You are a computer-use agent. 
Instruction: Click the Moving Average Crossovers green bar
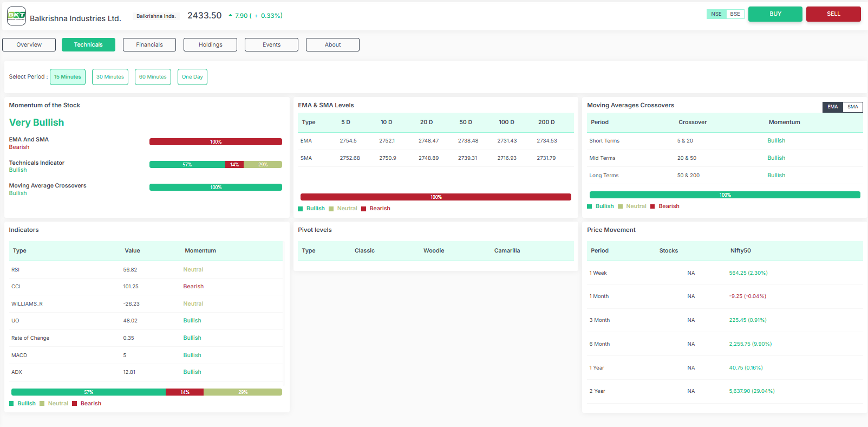tap(216, 187)
